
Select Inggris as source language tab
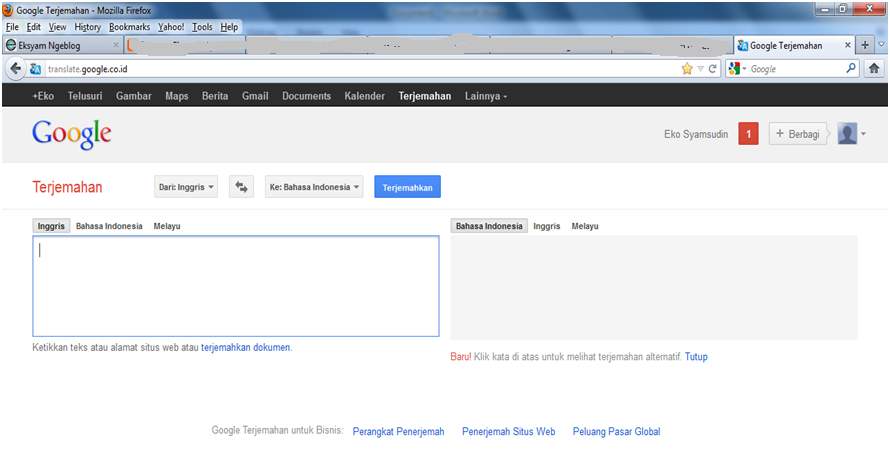(51, 226)
